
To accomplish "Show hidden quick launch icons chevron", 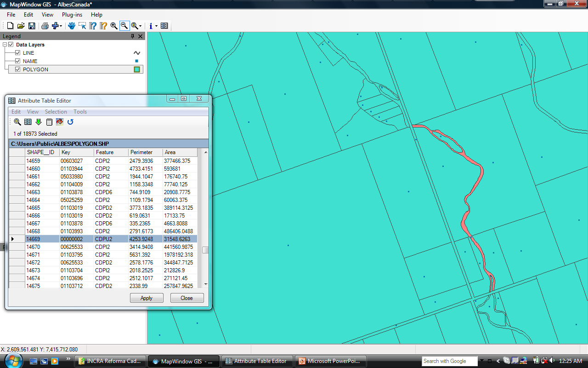I will coord(68,358).
